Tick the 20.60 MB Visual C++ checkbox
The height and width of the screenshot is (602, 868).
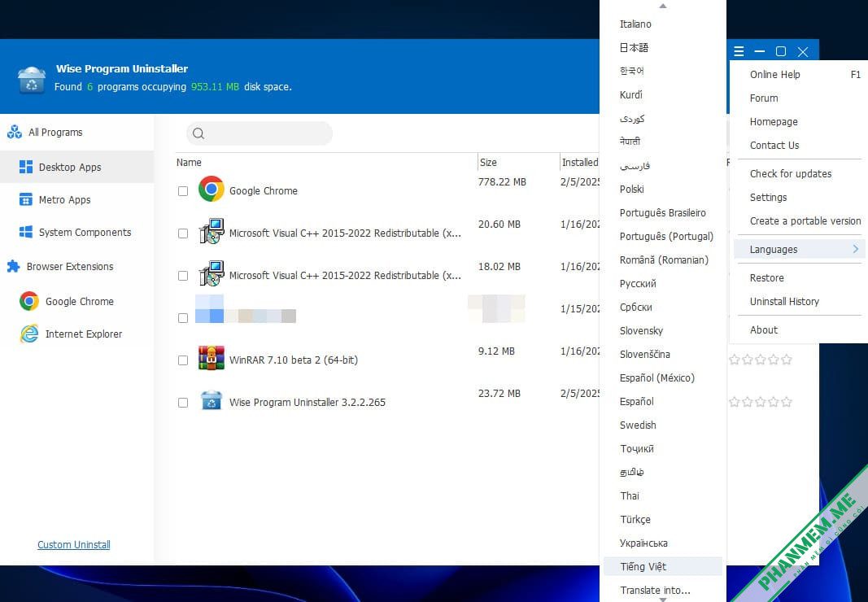click(x=183, y=233)
